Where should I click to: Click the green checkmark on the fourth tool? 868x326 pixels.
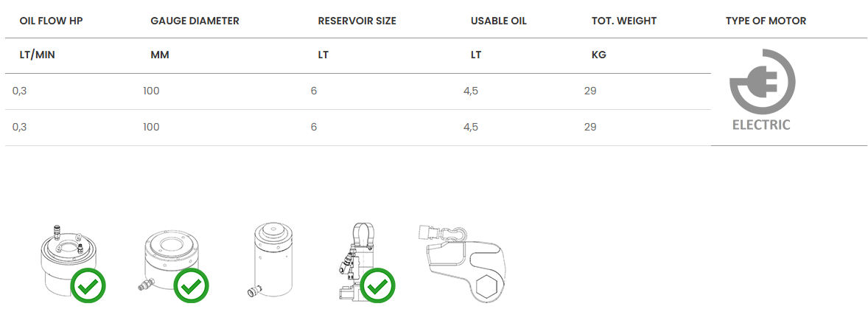pyautogui.click(x=377, y=285)
